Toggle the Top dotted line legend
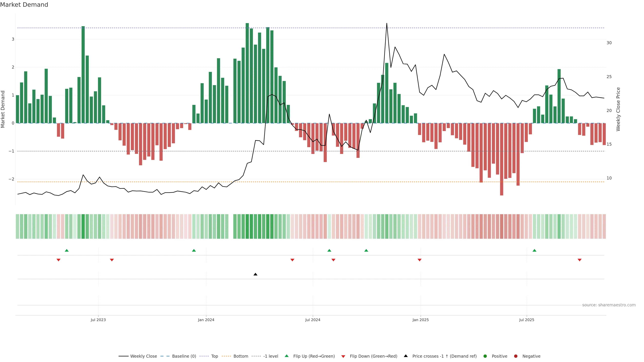Viewport: 644px width, 362px height. click(x=214, y=356)
